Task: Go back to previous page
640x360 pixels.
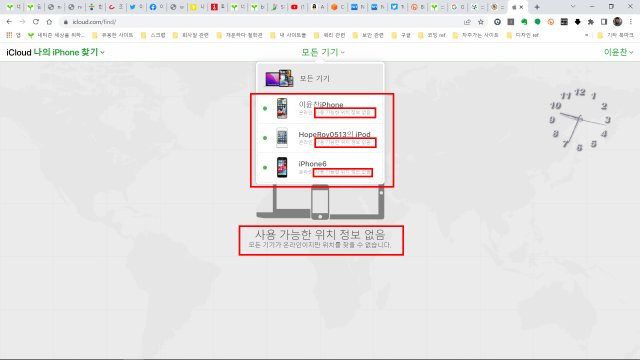Action: tap(9, 22)
